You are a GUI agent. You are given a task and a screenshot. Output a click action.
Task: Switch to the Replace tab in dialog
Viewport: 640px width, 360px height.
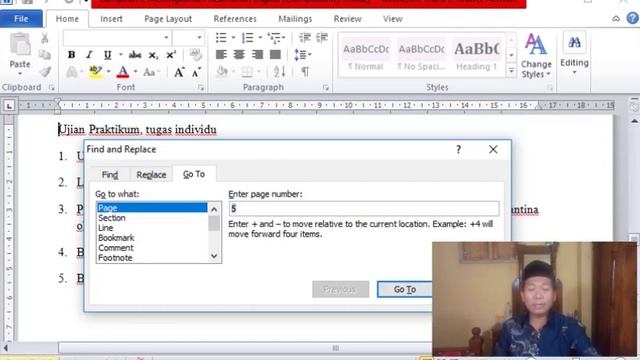[151, 175]
